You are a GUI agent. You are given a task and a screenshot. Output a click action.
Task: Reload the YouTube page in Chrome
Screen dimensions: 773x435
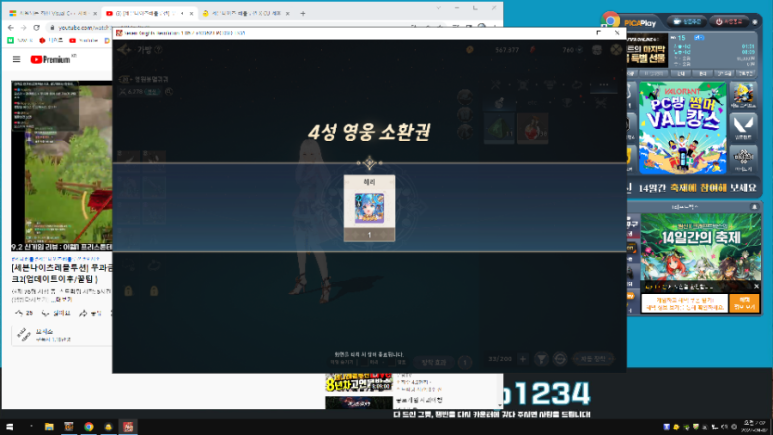click(x=36, y=28)
